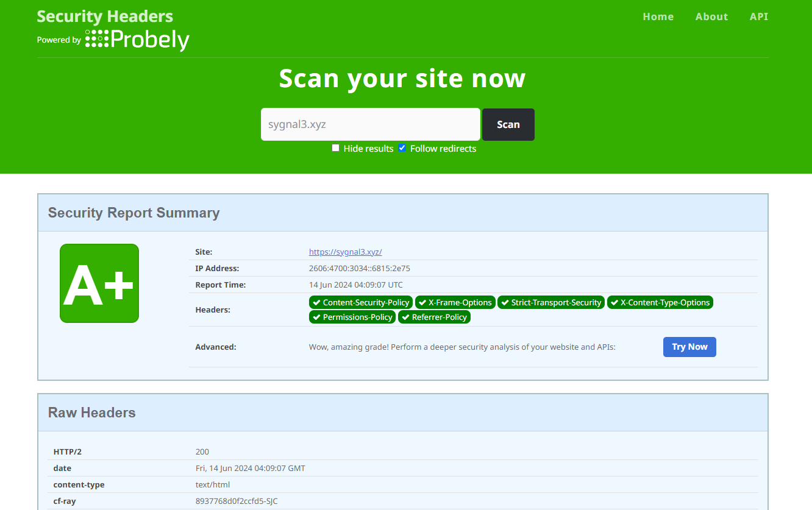Select the Referrer-Policy header badge
The width and height of the screenshot is (812, 510).
tap(434, 317)
